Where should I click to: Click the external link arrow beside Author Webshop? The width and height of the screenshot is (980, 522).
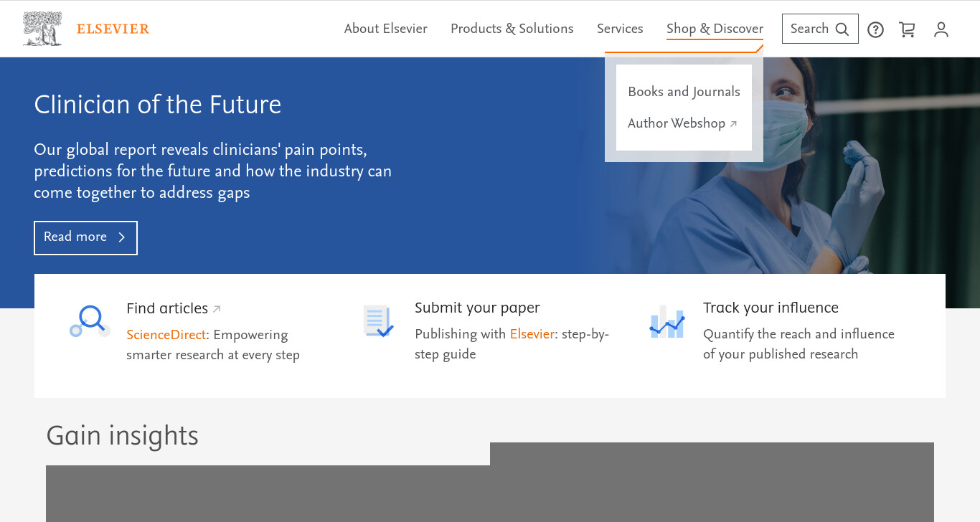pos(733,124)
